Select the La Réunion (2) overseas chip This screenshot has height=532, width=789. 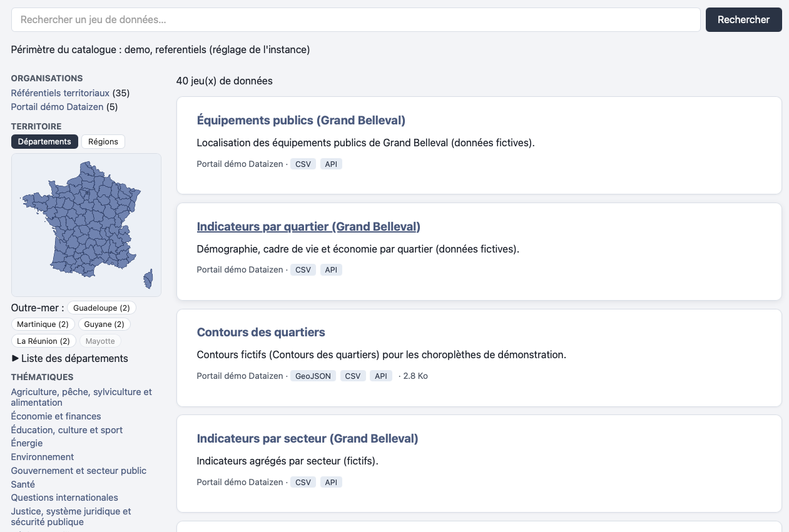point(44,341)
